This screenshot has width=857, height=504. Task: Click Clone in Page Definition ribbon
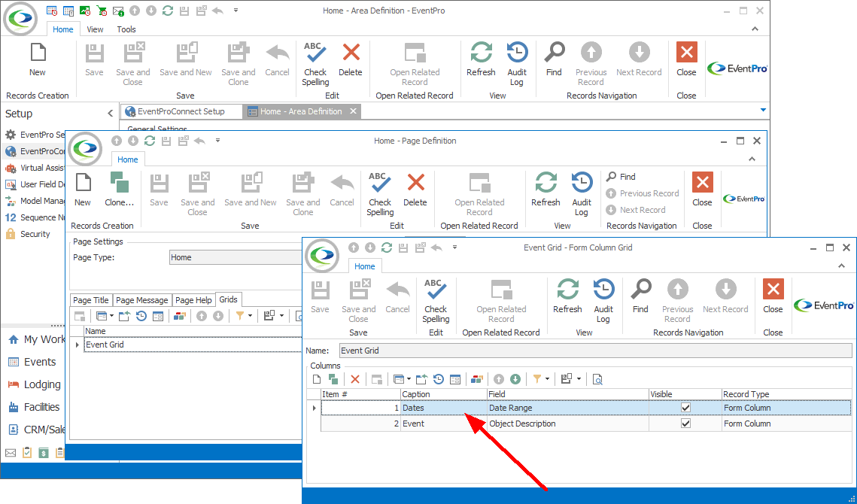click(119, 190)
